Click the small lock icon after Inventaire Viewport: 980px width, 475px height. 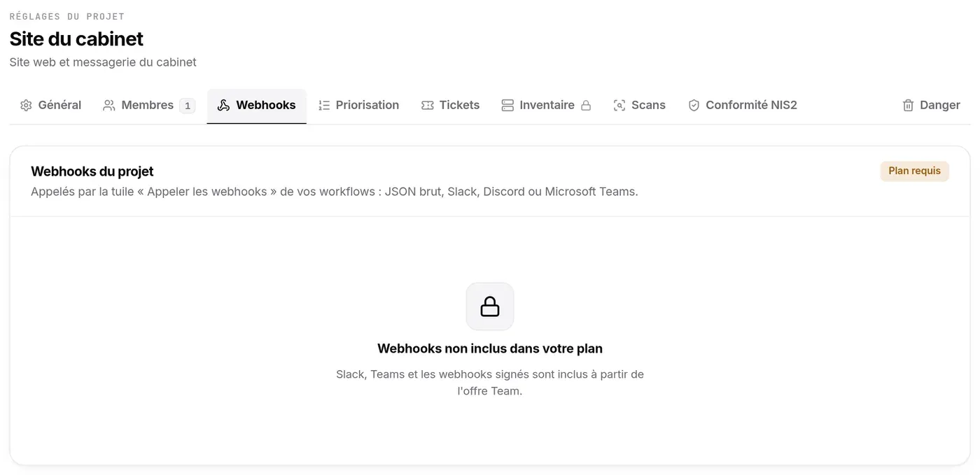pos(586,106)
